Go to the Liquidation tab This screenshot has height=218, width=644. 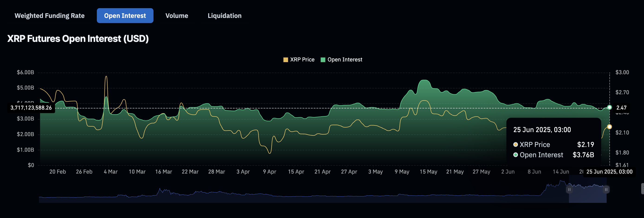[x=224, y=16]
